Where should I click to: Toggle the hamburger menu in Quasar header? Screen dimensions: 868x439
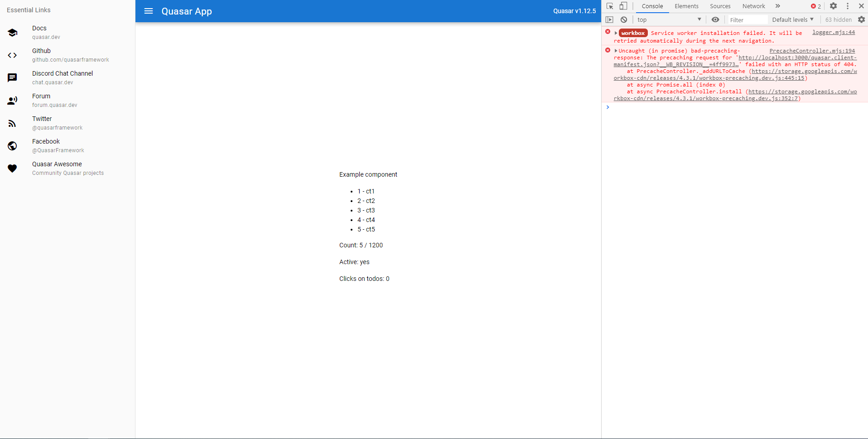tap(149, 11)
